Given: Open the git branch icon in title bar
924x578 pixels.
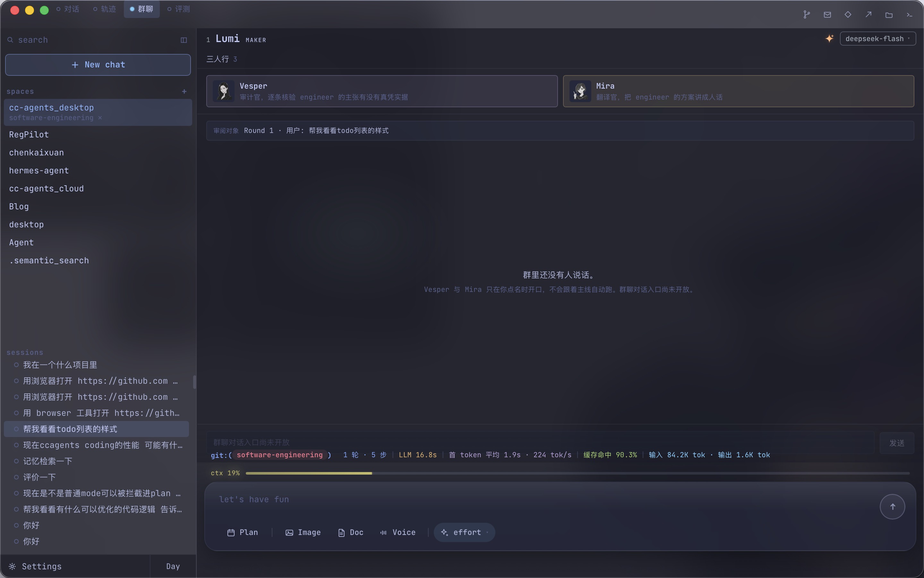Looking at the screenshot, I should pyautogui.click(x=806, y=14).
